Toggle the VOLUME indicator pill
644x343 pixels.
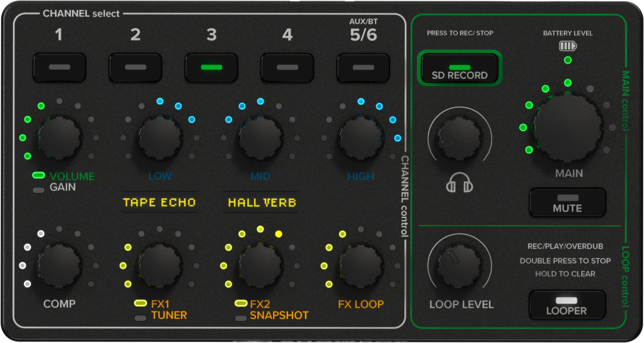click(39, 175)
